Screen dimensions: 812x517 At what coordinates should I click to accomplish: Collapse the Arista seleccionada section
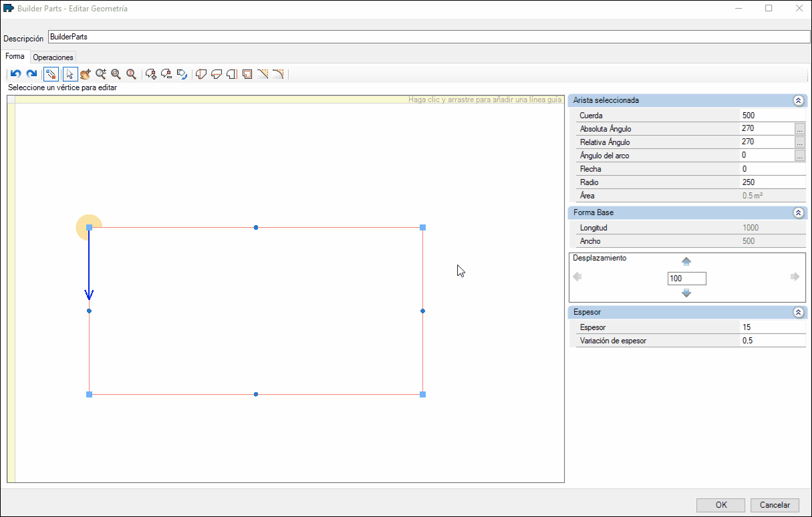click(798, 101)
